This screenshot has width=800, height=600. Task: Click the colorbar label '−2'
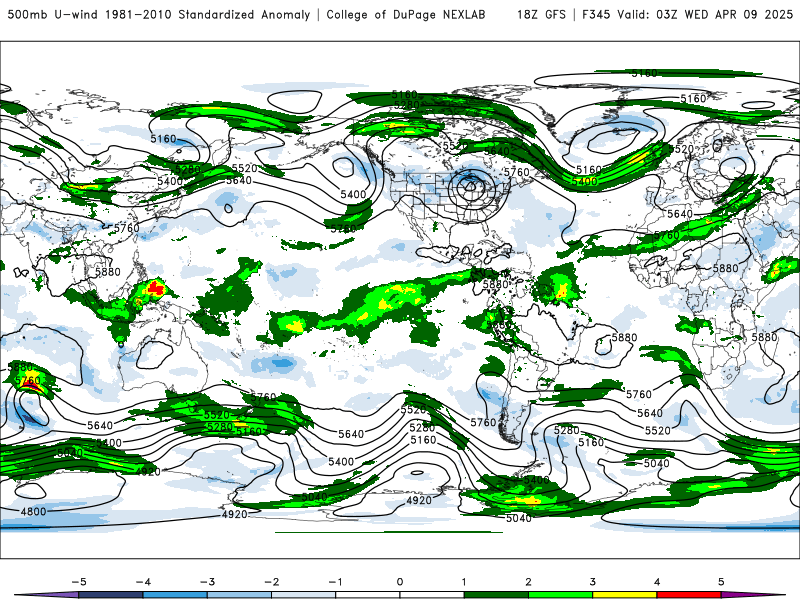click(x=271, y=582)
